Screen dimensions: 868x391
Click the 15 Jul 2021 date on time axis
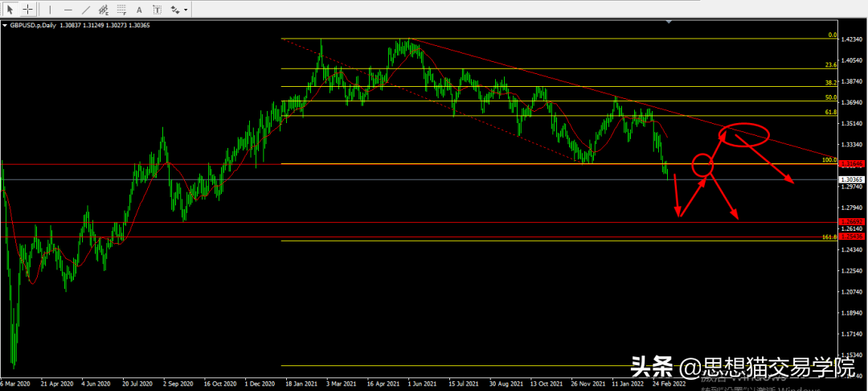pyautogui.click(x=464, y=383)
